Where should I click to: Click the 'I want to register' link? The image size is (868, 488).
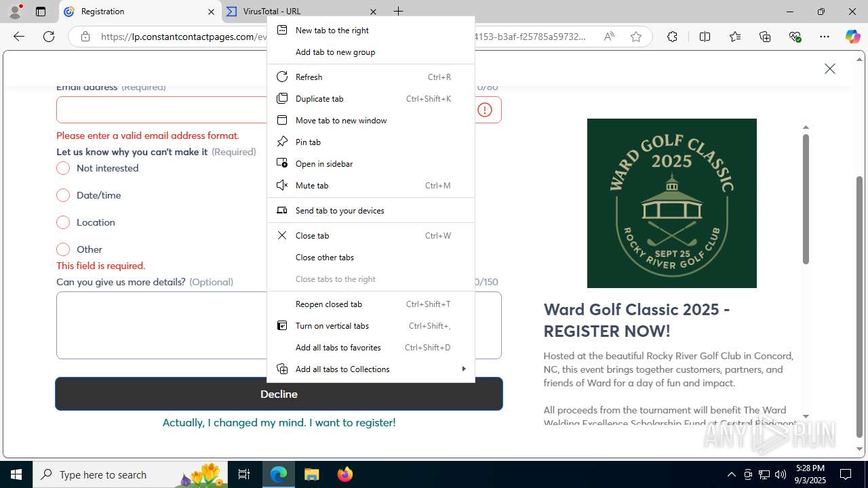tap(279, 422)
